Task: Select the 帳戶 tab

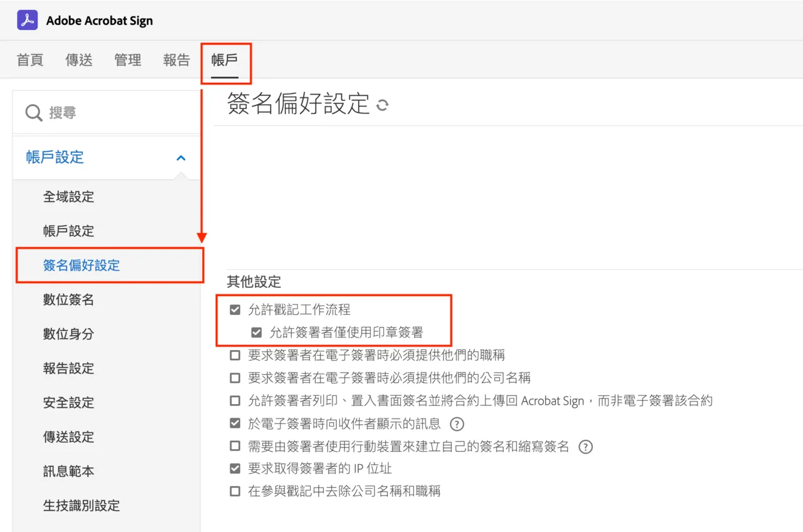Action: click(225, 60)
